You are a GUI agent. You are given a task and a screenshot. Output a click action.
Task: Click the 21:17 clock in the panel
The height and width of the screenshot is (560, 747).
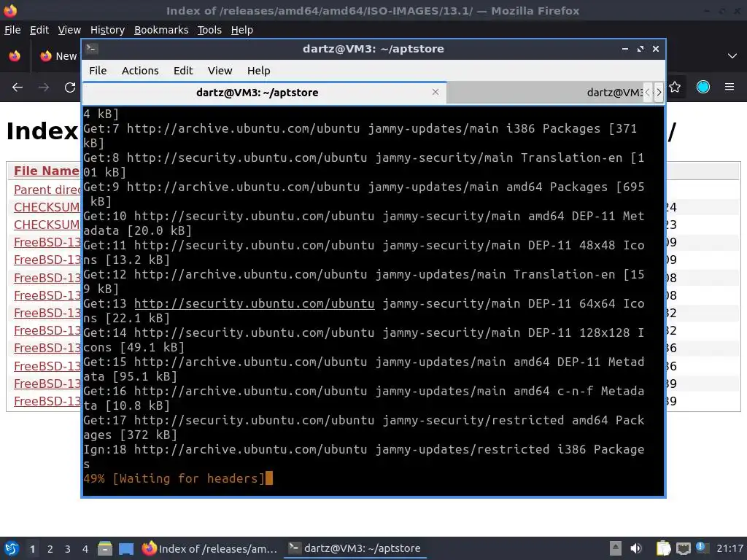(x=729, y=548)
